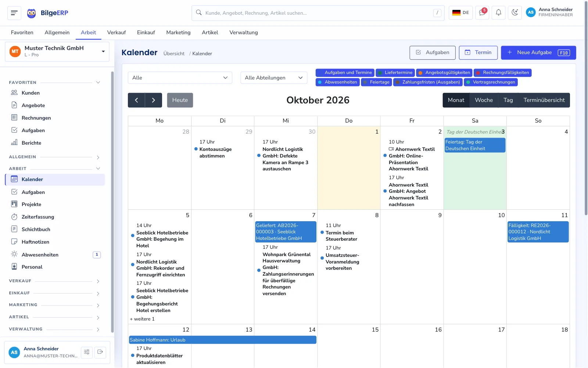Toggle Feiertage calendar filter

[376, 82]
